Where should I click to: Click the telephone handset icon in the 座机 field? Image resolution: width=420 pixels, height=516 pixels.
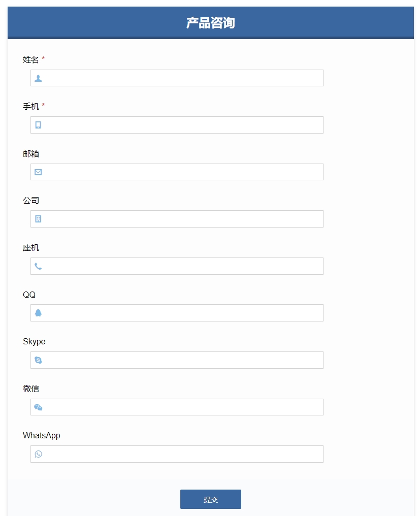38,266
